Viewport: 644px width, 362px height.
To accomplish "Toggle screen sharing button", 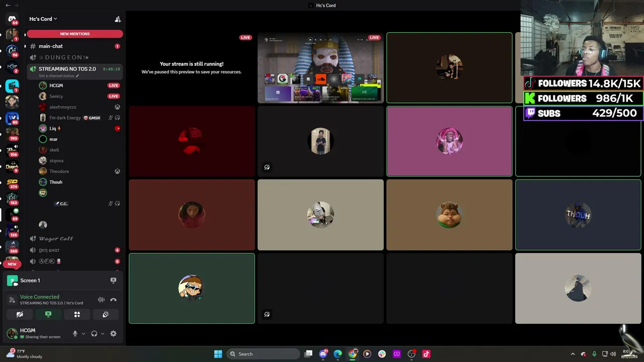I will (48, 314).
